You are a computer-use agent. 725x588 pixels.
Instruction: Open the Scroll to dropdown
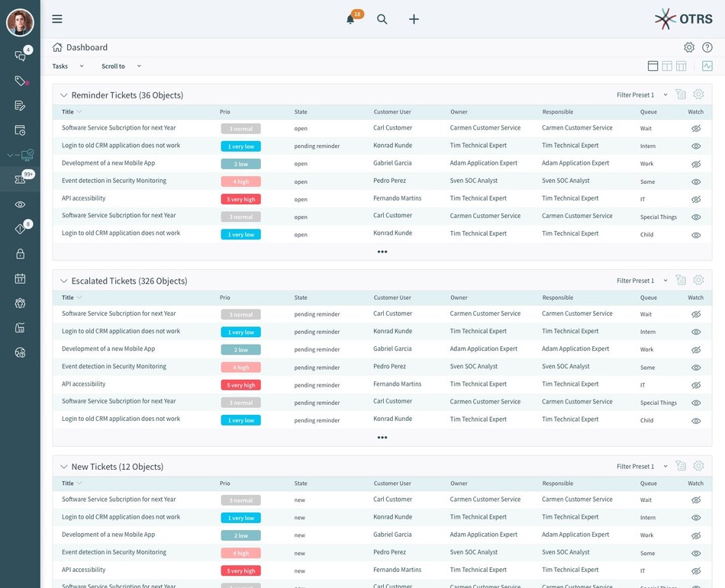coord(121,66)
